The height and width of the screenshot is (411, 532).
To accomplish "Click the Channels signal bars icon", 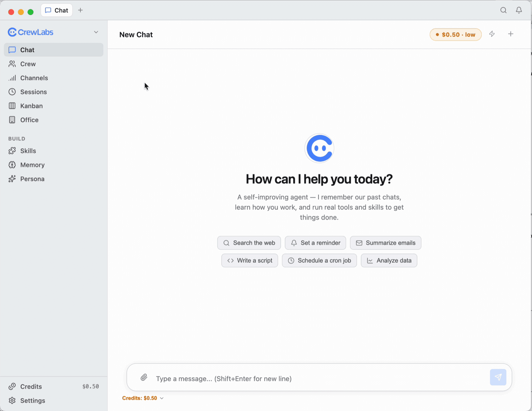I will (x=12, y=78).
